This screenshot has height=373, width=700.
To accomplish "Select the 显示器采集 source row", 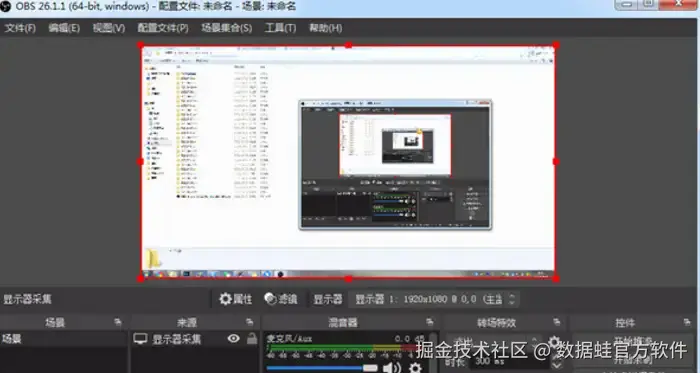I will click(195, 339).
